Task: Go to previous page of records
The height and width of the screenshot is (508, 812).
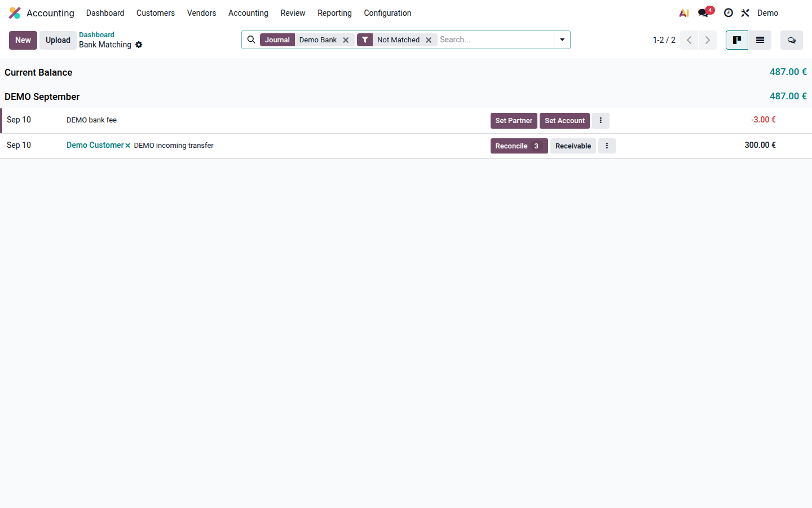Action: pyautogui.click(x=689, y=40)
